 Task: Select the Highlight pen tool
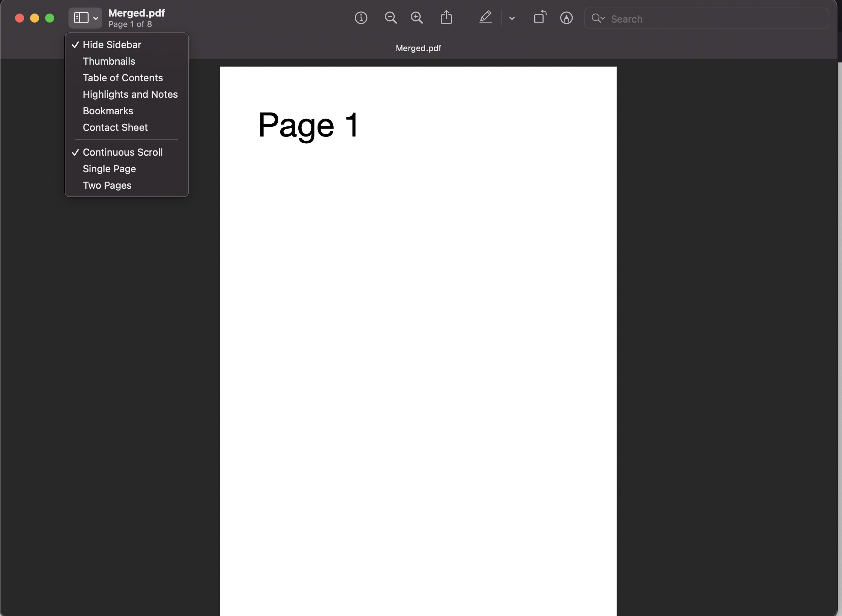tap(485, 18)
